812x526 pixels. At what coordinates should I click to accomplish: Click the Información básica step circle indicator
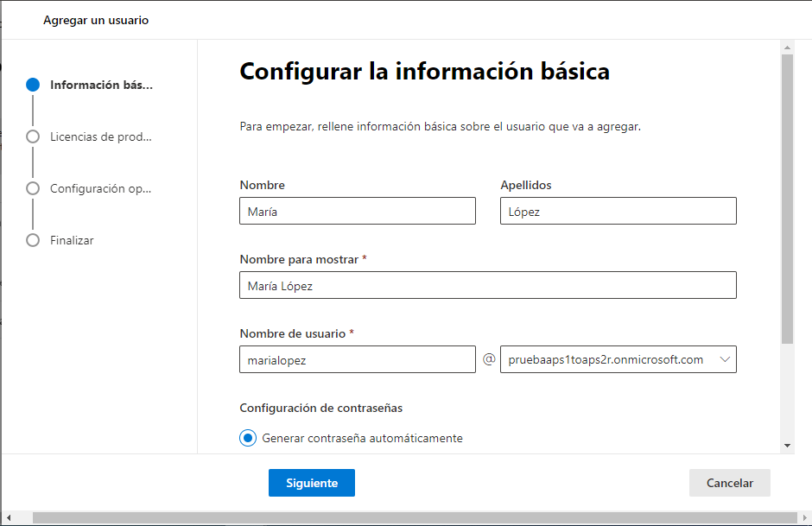click(x=33, y=85)
